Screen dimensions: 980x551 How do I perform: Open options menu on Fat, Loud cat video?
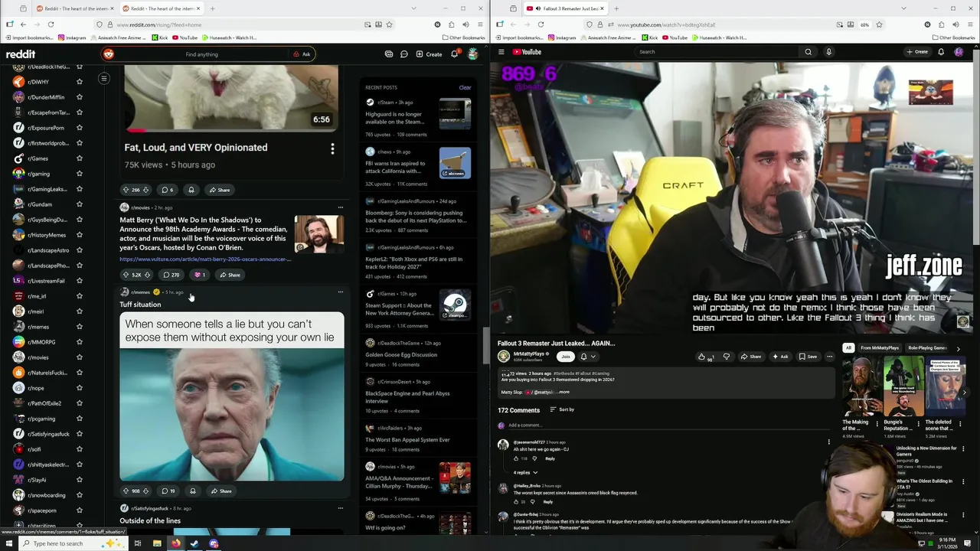tap(332, 148)
